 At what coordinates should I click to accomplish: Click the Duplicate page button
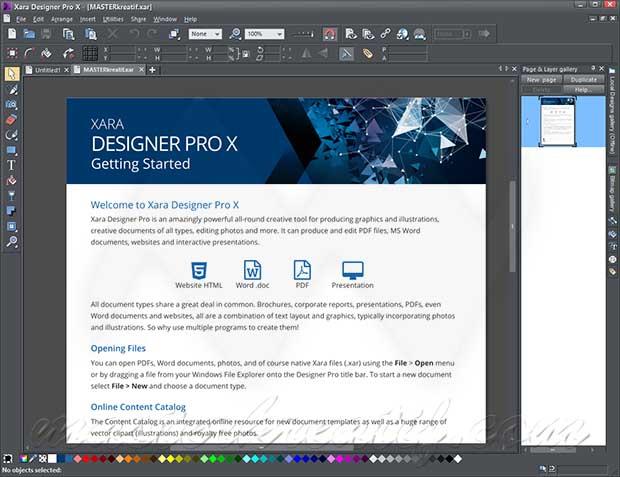pyautogui.click(x=584, y=80)
